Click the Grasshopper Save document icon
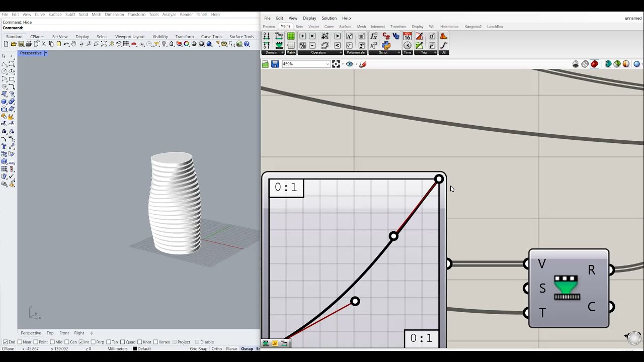The height and width of the screenshot is (362, 644). (275, 64)
